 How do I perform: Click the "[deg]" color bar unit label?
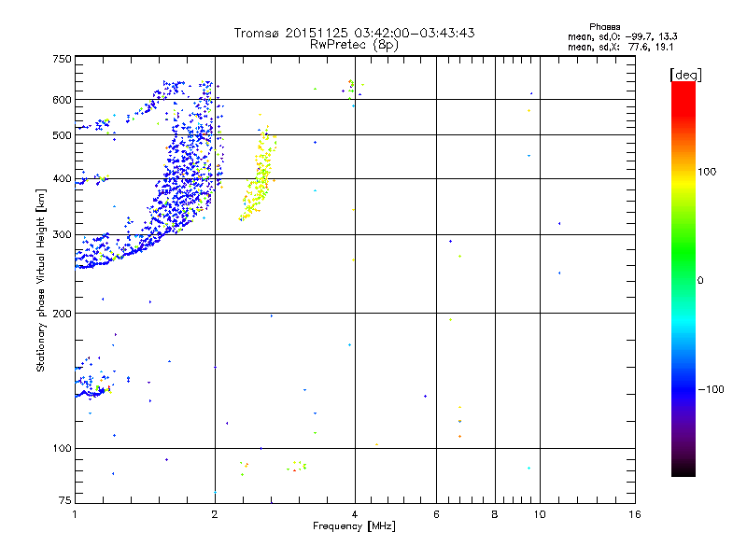(685, 75)
